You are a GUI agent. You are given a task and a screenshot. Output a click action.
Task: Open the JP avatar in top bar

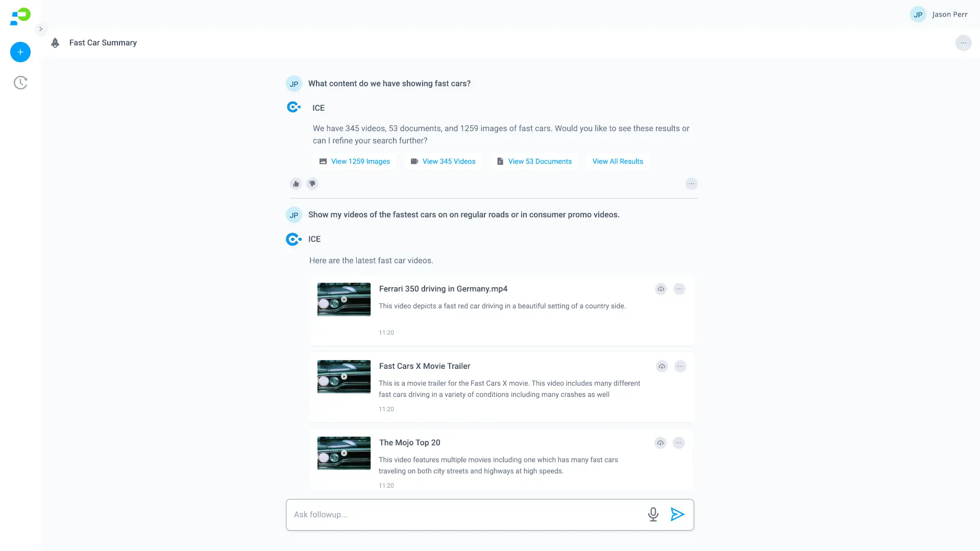pos(918,14)
